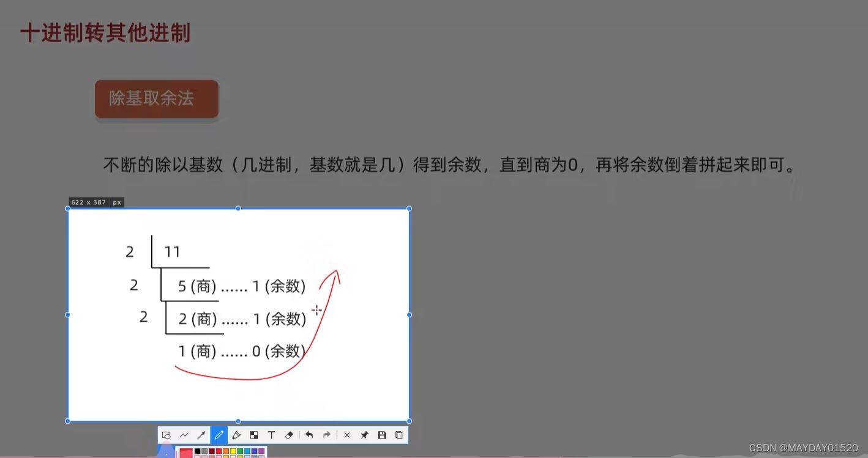Image resolution: width=868 pixels, height=458 pixels.
Task: Pick the black color swatch
Action: (197, 451)
